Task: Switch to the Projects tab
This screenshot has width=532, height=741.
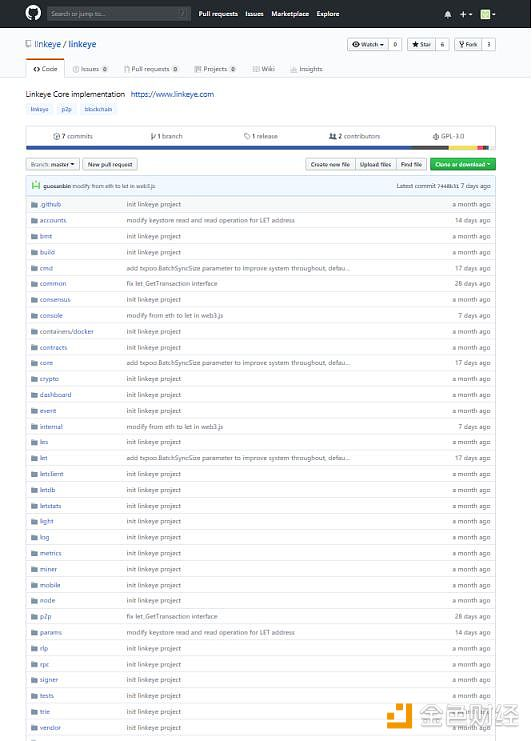Action: pos(215,69)
